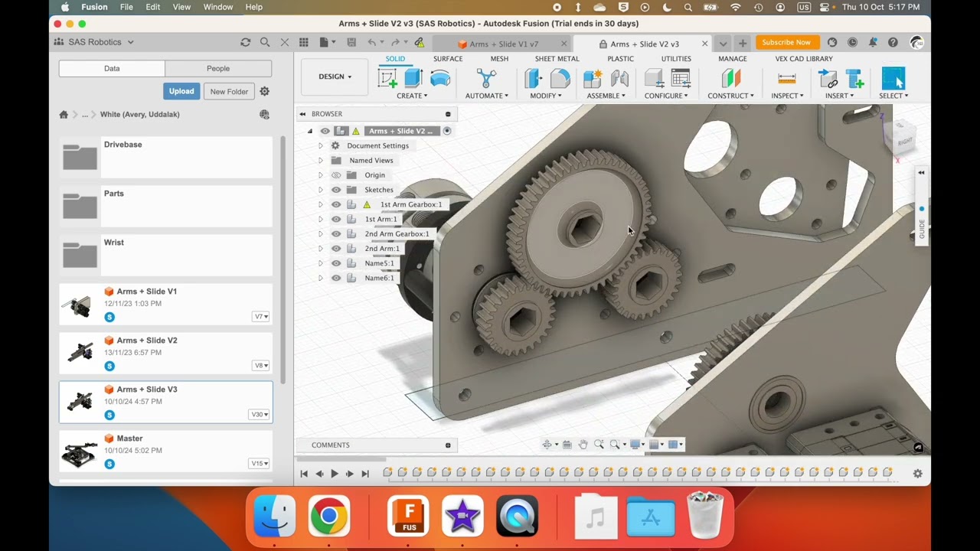This screenshot has height=551, width=980.
Task: Hide the 2nd Arm:1 component
Action: 336,248
